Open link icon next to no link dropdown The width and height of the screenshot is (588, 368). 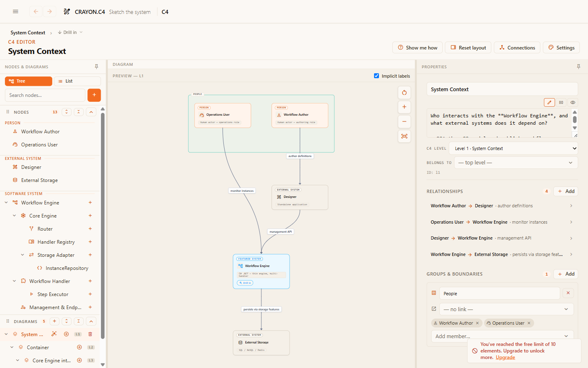click(x=434, y=309)
